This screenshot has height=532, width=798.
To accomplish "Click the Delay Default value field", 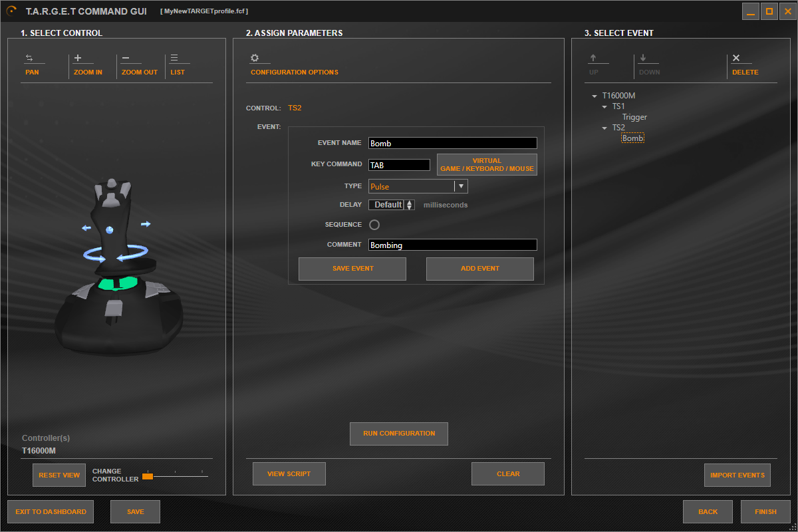I will (x=388, y=205).
